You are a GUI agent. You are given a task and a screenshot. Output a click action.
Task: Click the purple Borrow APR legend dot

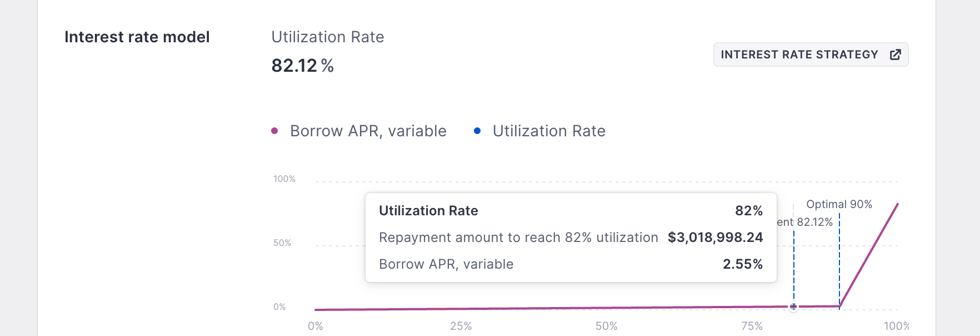274,131
